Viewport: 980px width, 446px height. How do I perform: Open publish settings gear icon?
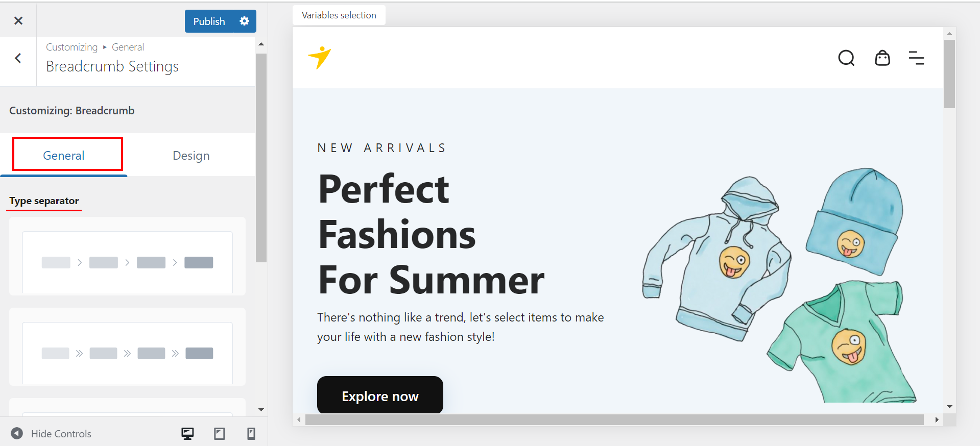245,21
